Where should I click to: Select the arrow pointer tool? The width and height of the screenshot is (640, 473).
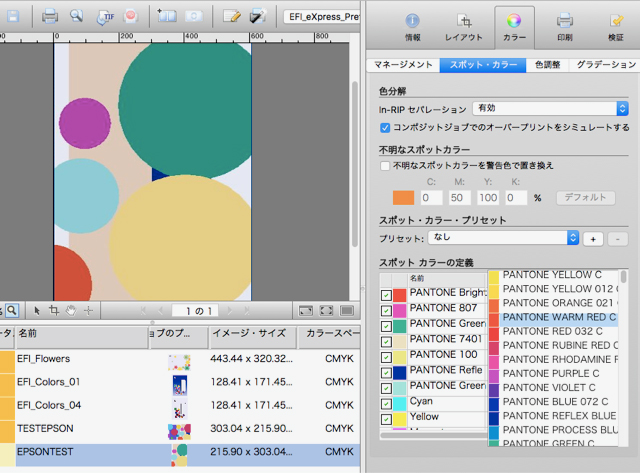[37, 311]
